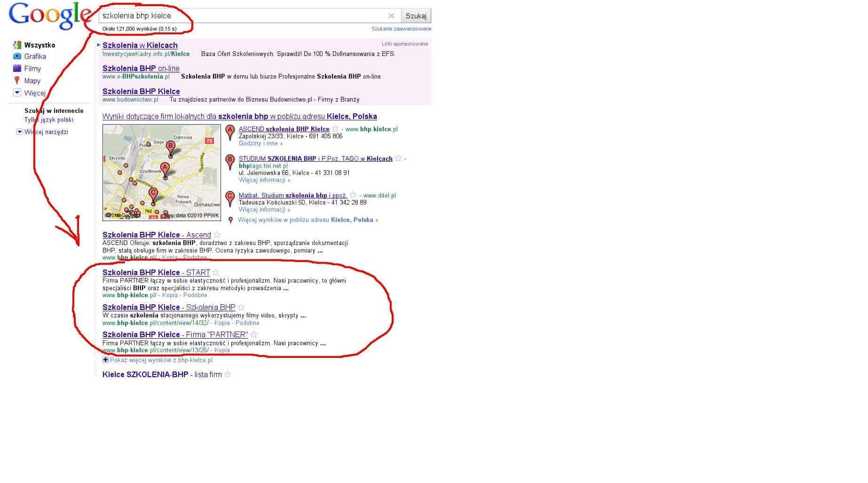
Task: Click the Linki sponsorowane label
Action: point(405,44)
